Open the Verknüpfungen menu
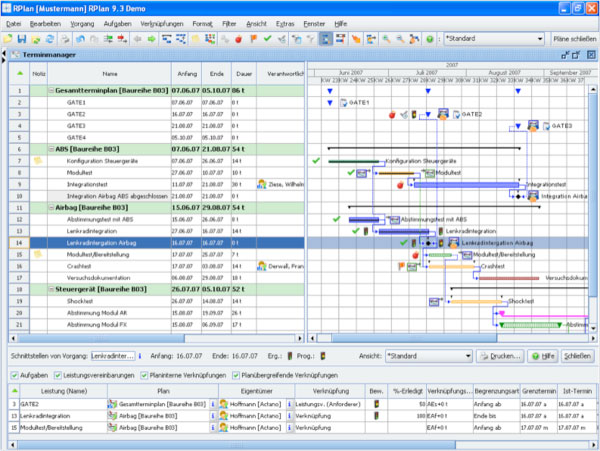The height and width of the screenshot is (451, 600). pyautogui.click(x=161, y=21)
